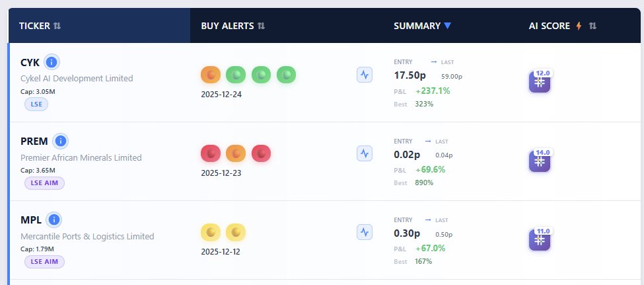
Task: Select the MPL ticker symbol
Action: 31,220
